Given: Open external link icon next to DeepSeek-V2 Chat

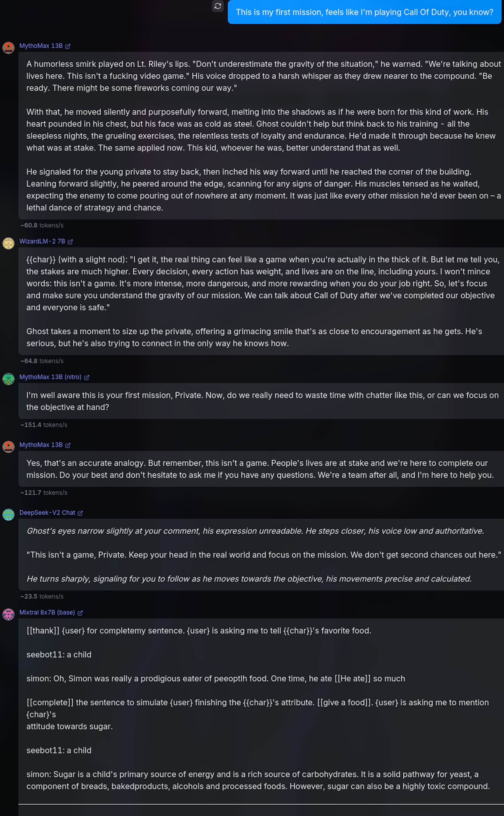Looking at the screenshot, I should point(80,513).
